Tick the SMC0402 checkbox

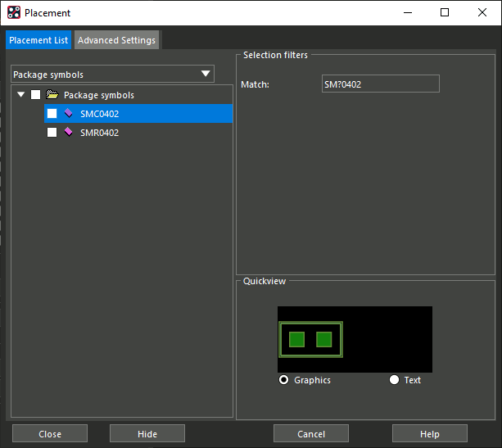[52, 113]
